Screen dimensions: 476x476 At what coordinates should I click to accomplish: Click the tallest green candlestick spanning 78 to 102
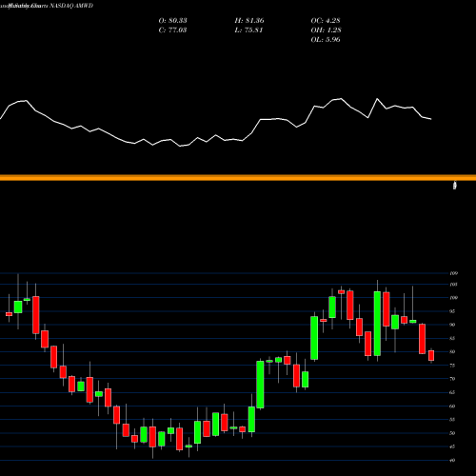click(377, 324)
